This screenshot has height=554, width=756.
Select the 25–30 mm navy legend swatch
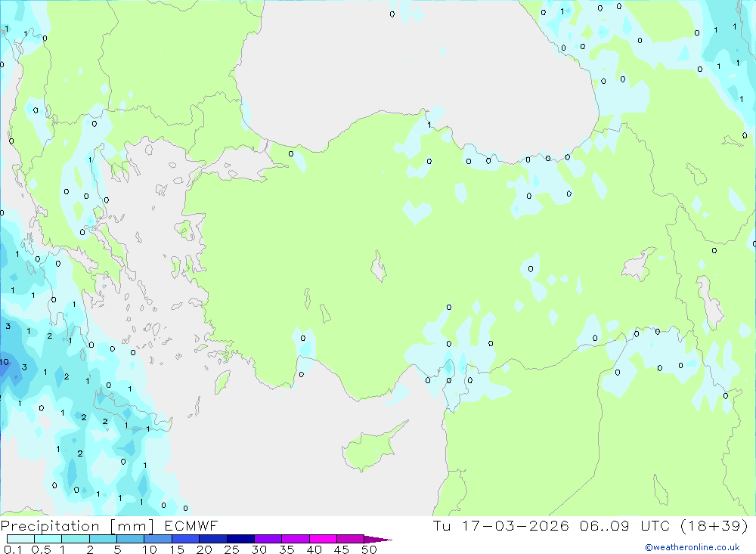pyautogui.click(x=240, y=539)
